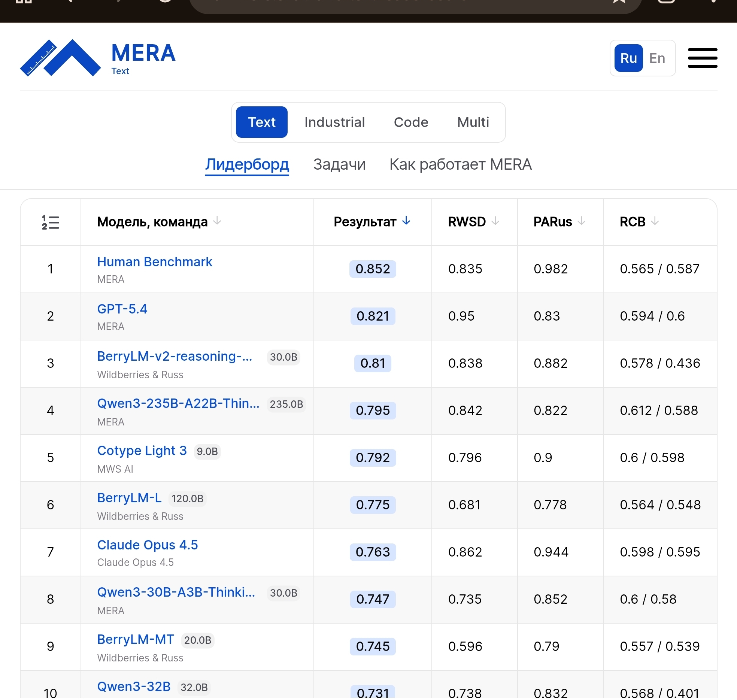This screenshot has width=737, height=700.
Task: Open Qwen3-235B-A22B-Thin... model link
Action: pyautogui.click(x=178, y=403)
